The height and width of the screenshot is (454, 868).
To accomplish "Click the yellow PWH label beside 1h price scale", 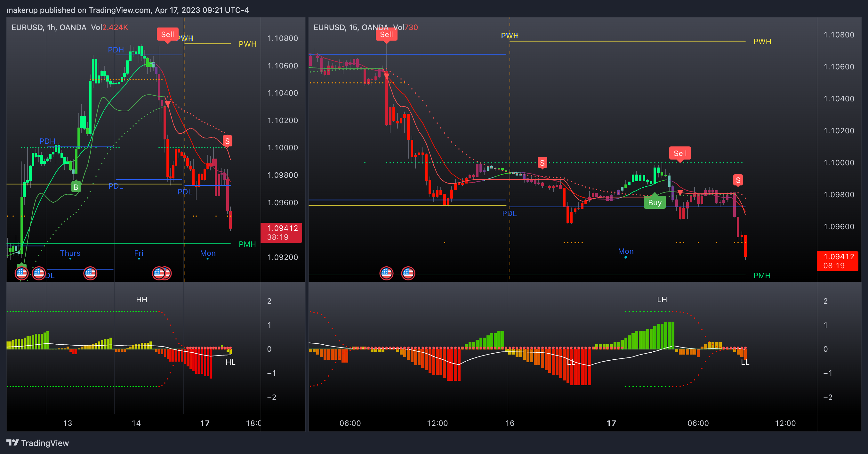I will [248, 44].
